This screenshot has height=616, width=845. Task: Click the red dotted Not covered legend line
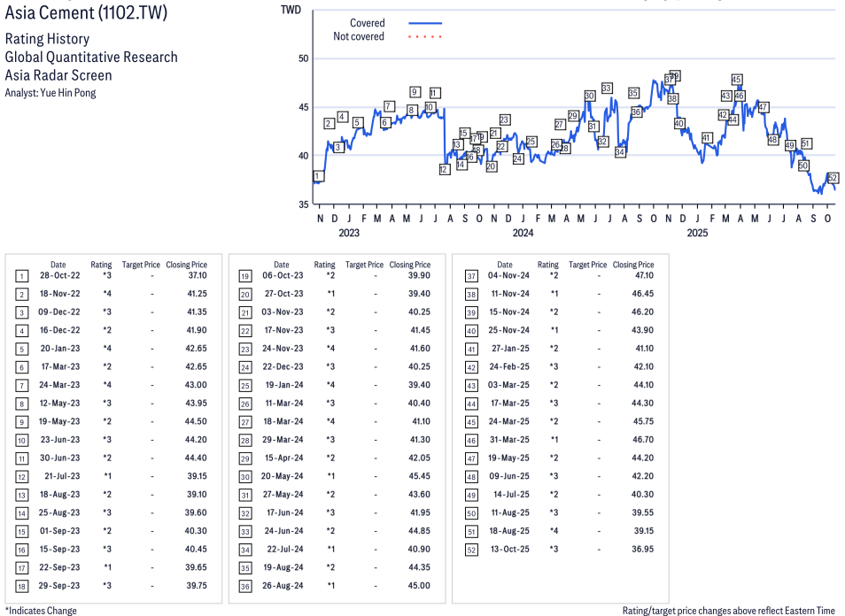425,37
